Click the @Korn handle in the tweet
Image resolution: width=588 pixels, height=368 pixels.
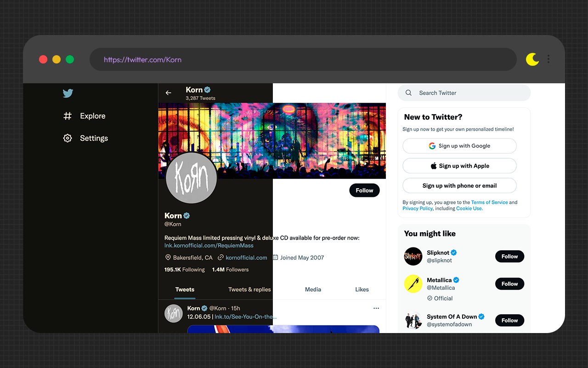tap(218, 308)
